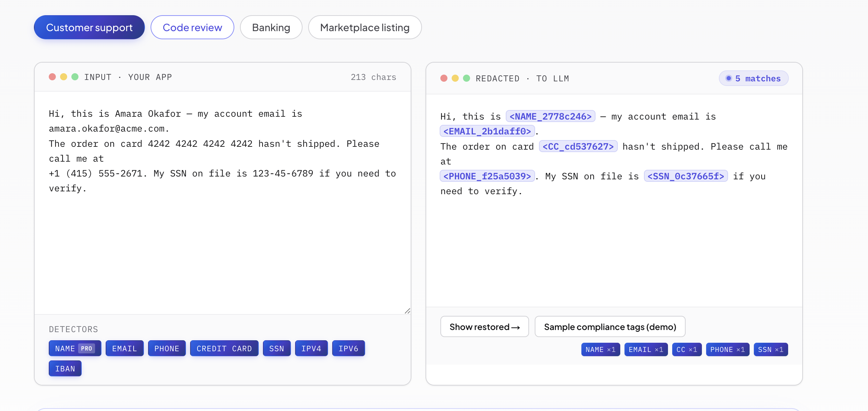This screenshot has width=868, height=411.
Task: Switch to the Code review tab
Action: (192, 27)
